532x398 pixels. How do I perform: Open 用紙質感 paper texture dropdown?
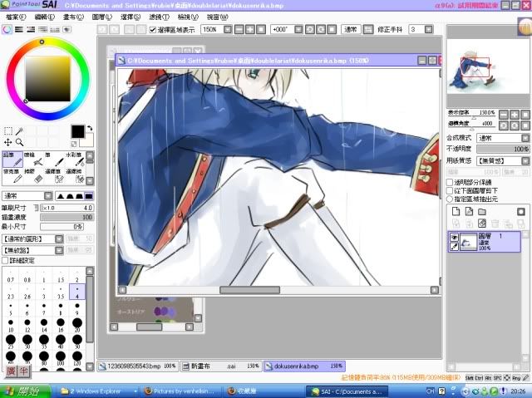tap(525, 160)
